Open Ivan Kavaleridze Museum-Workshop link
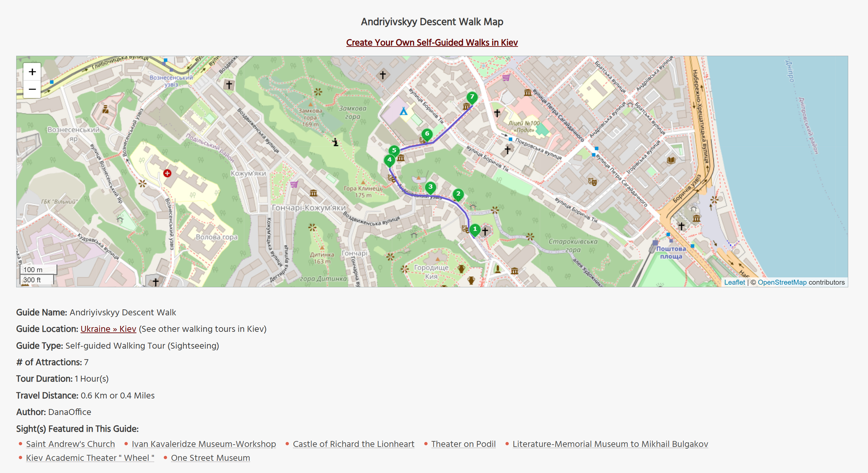The height and width of the screenshot is (473, 868). point(203,444)
